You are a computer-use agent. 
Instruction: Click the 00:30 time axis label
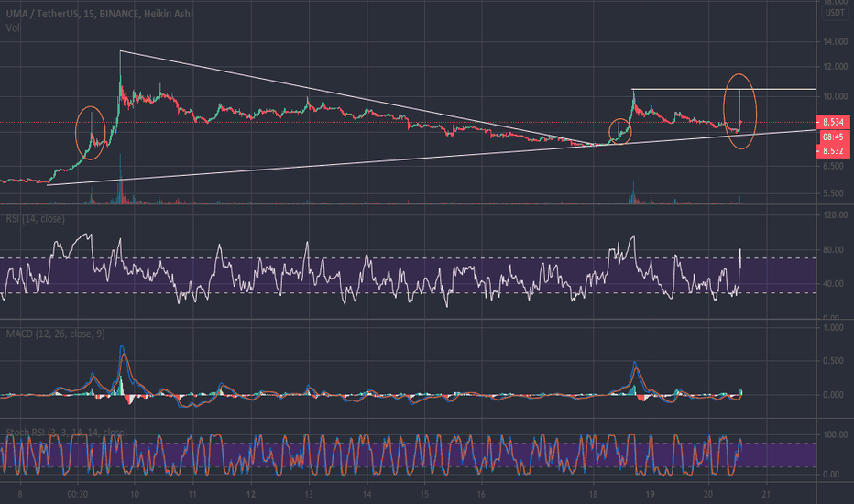[x=77, y=494]
